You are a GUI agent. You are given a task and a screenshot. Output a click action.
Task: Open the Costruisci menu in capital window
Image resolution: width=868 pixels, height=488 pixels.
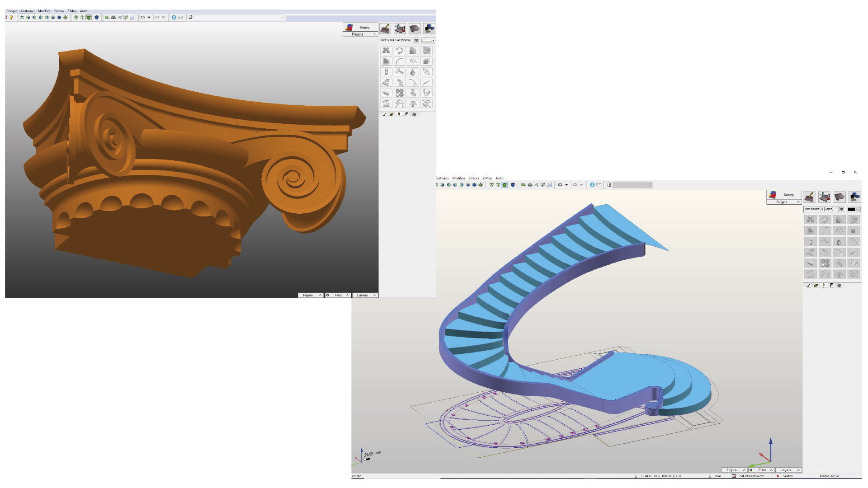[x=28, y=11]
